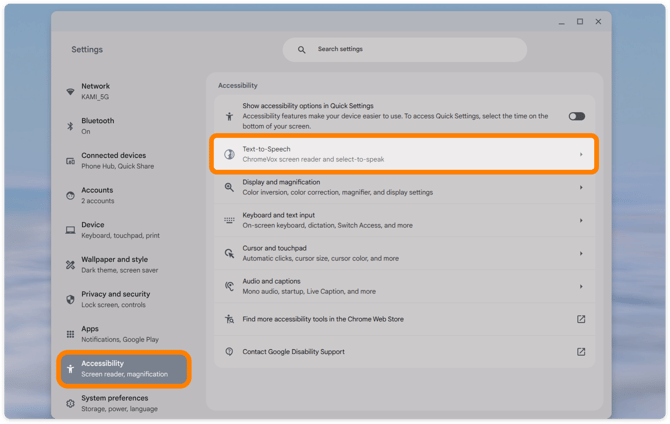Focus the Search settings field
The image size is (670, 424).
point(405,50)
